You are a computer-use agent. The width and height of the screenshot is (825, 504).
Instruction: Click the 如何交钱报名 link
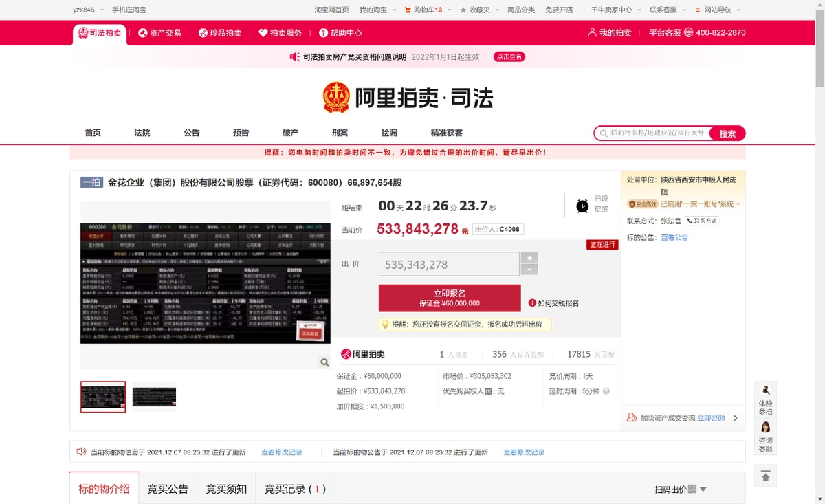(558, 303)
